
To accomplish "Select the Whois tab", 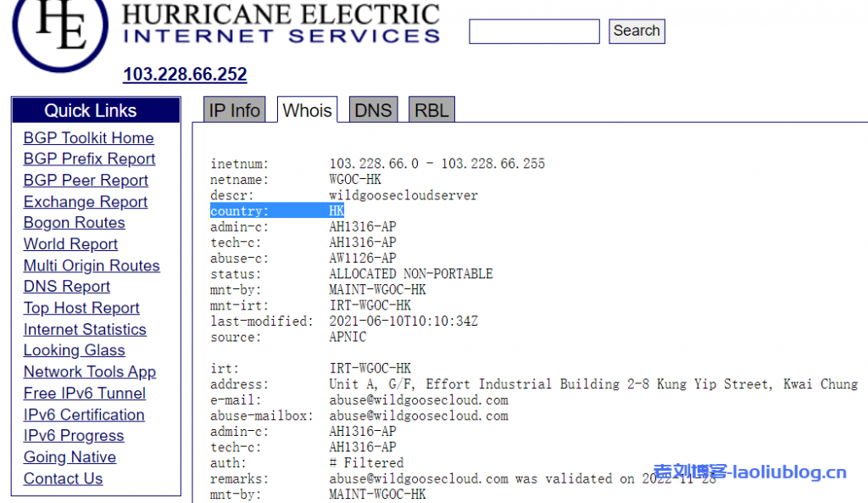I will 307,110.
